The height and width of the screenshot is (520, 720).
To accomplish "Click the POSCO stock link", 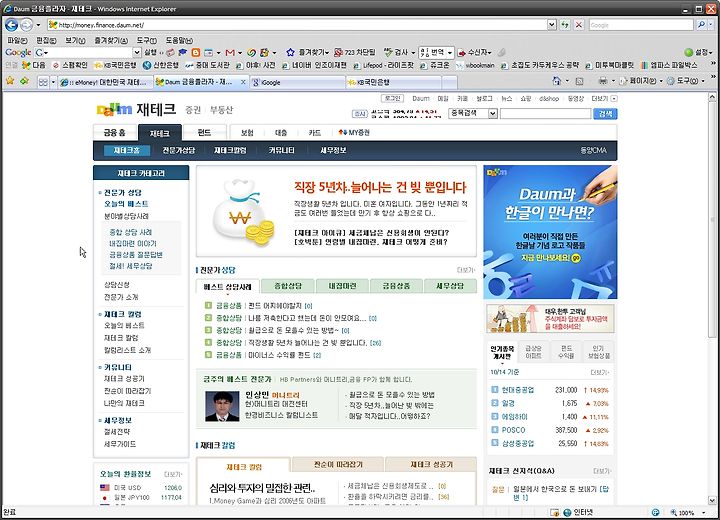I will click(x=513, y=430).
